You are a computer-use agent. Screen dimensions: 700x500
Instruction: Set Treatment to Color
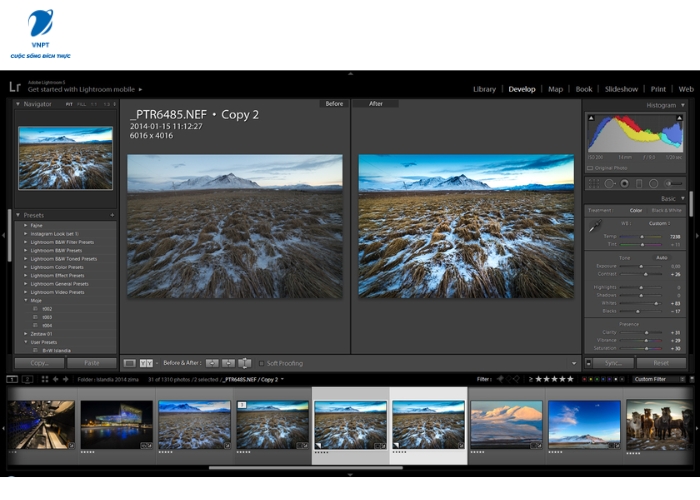pos(636,210)
